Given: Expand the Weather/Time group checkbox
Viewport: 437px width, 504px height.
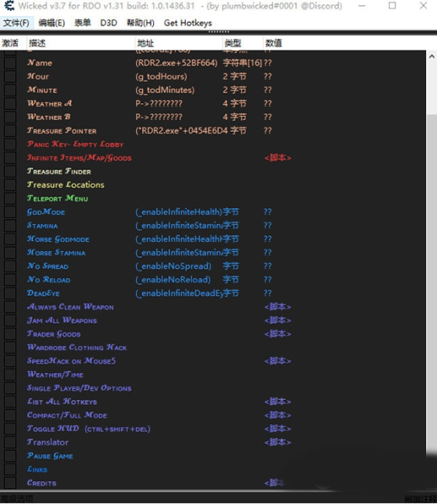Looking at the screenshot, I should coord(10,375).
